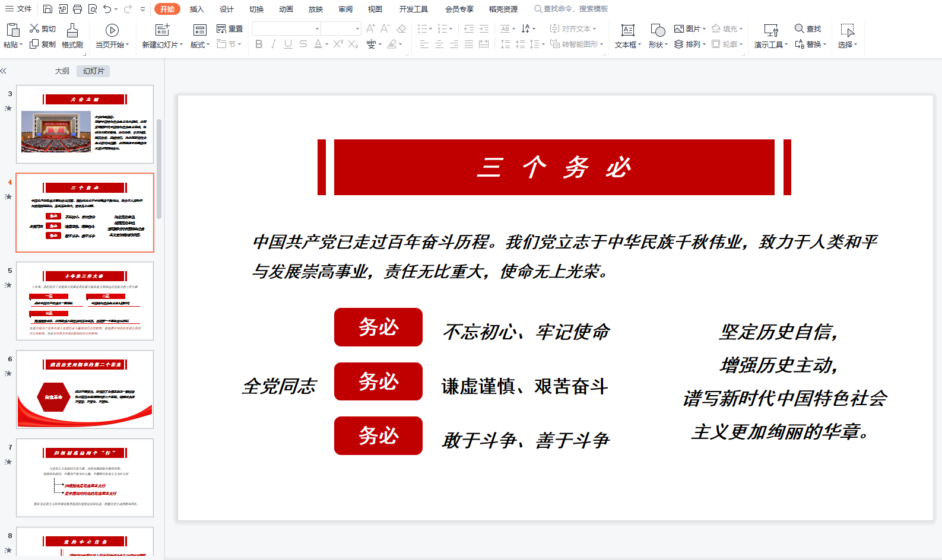Open the font color dropdown arrow

click(327, 44)
